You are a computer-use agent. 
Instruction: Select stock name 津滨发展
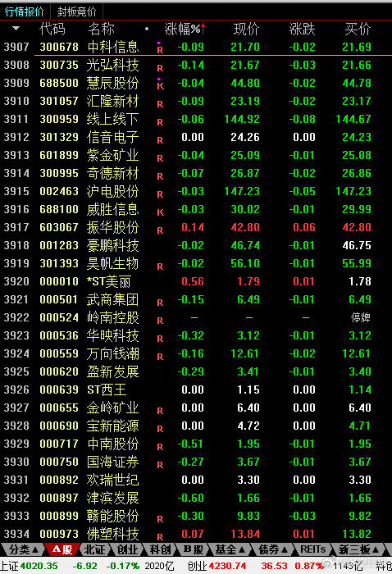click(112, 498)
